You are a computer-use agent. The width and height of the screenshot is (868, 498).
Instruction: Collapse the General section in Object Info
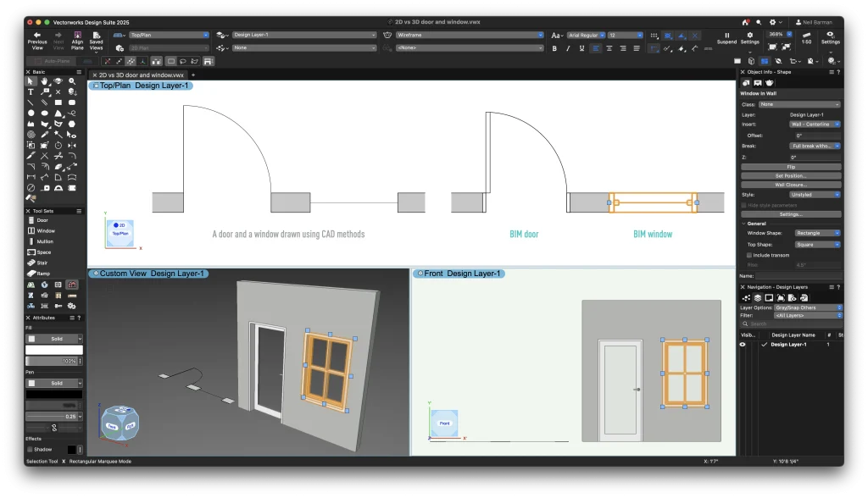click(743, 223)
